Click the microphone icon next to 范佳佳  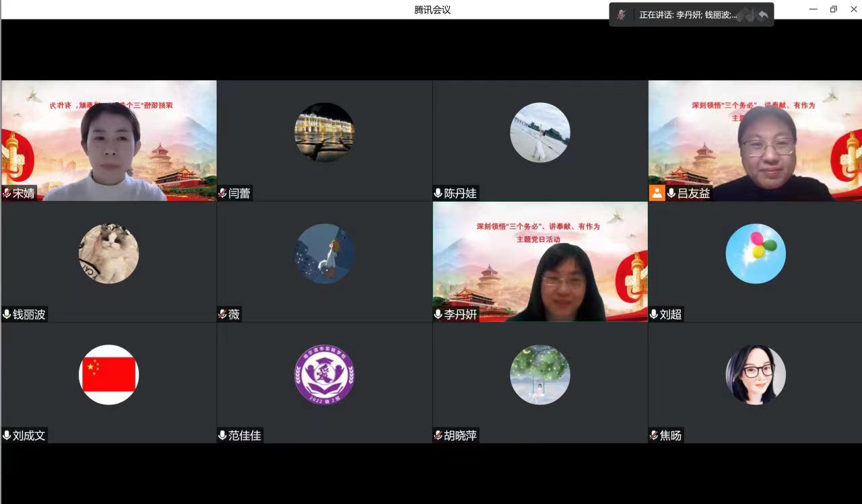pyautogui.click(x=223, y=435)
